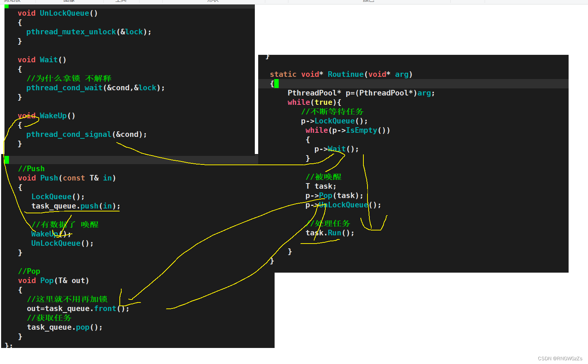Click the 'while(p->IsEmpty())' line
588x364 pixels.
coord(348,130)
